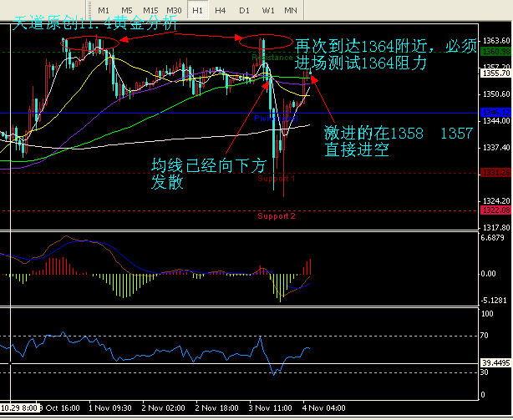This screenshot has width=513, height=420.
Task: Select the '激进的在1358 1357' text annotation
Action: (399, 142)
